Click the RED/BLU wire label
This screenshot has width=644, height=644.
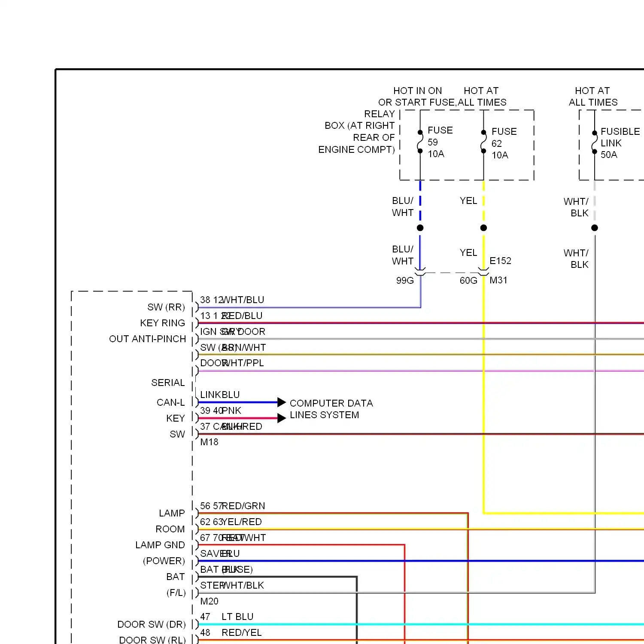pos(242,316)
